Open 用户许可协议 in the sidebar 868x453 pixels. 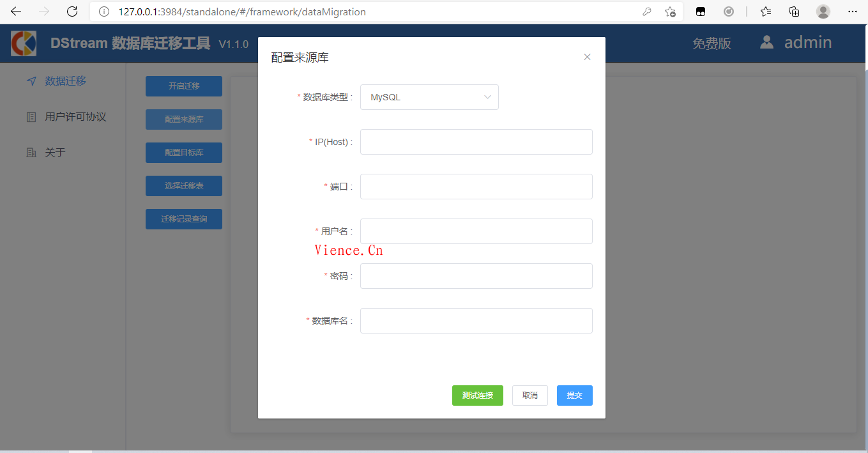coord(75,117)
